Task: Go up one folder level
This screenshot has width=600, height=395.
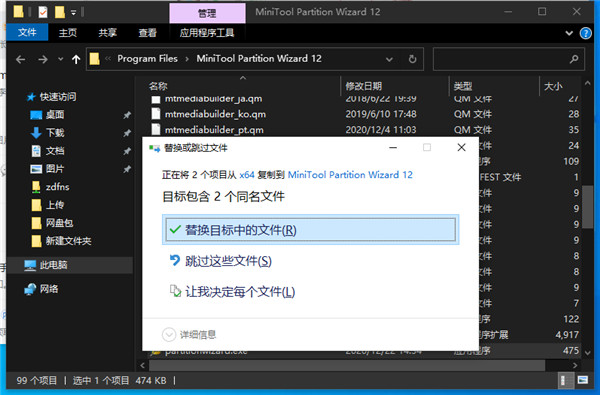Action: (x=76, y=59)
